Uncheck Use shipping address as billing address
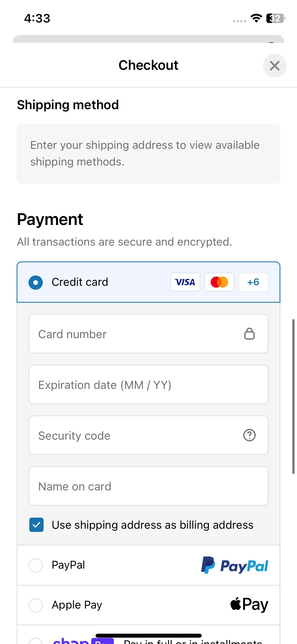This screenshot has width=297, height=644. (36, 525)
